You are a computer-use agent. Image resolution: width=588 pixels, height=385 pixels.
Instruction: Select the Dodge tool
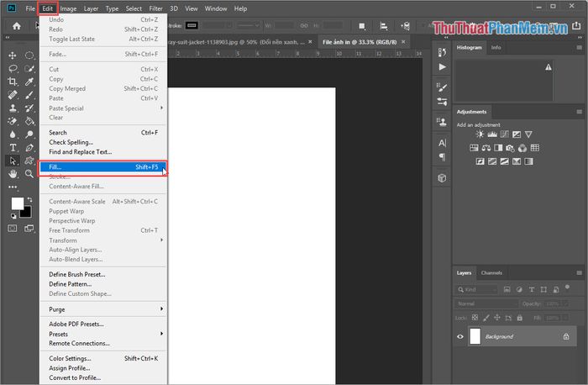tap(29, 134)
